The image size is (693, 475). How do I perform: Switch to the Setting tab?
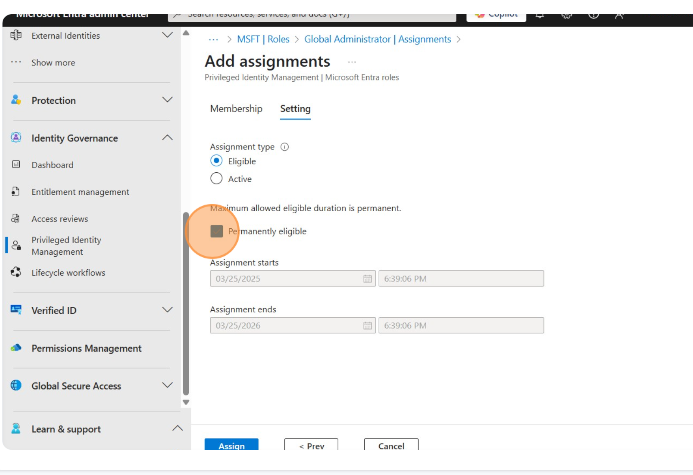295,109
